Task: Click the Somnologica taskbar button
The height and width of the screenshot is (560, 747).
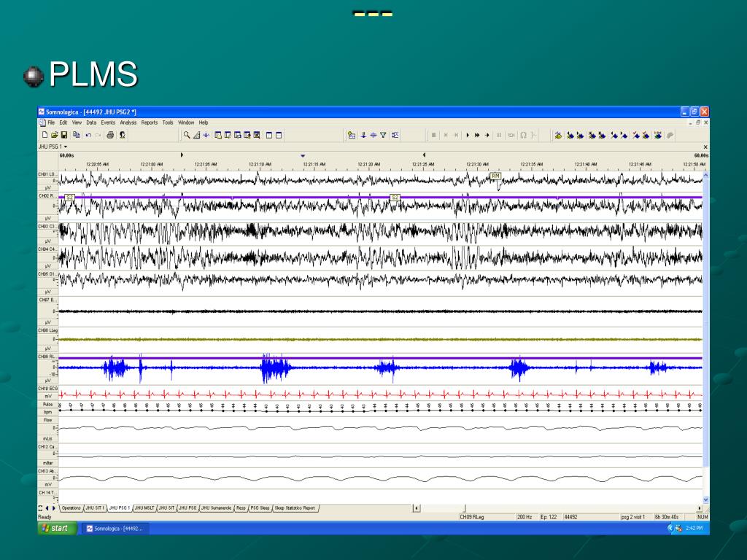Action: tap(115, 529)
